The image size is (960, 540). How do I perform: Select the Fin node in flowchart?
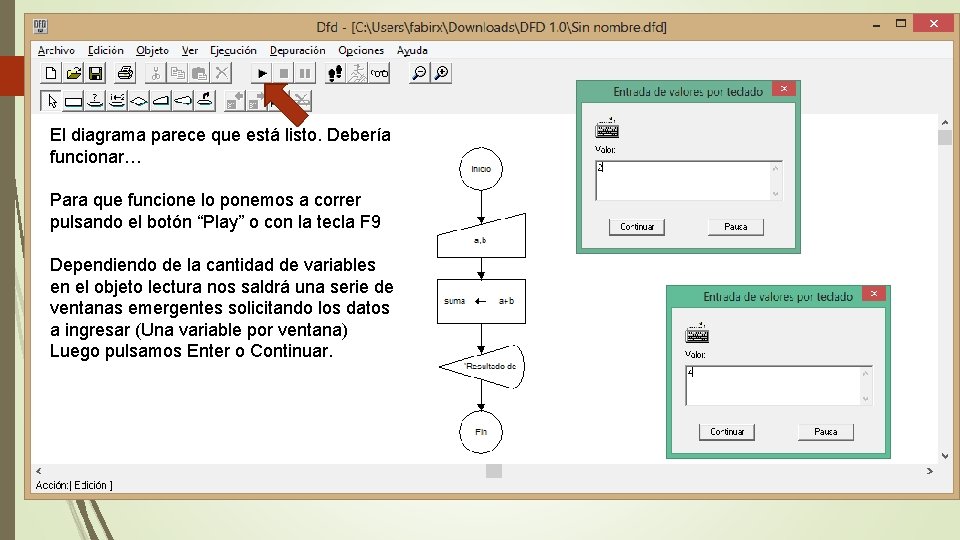[x=481, y=432]
